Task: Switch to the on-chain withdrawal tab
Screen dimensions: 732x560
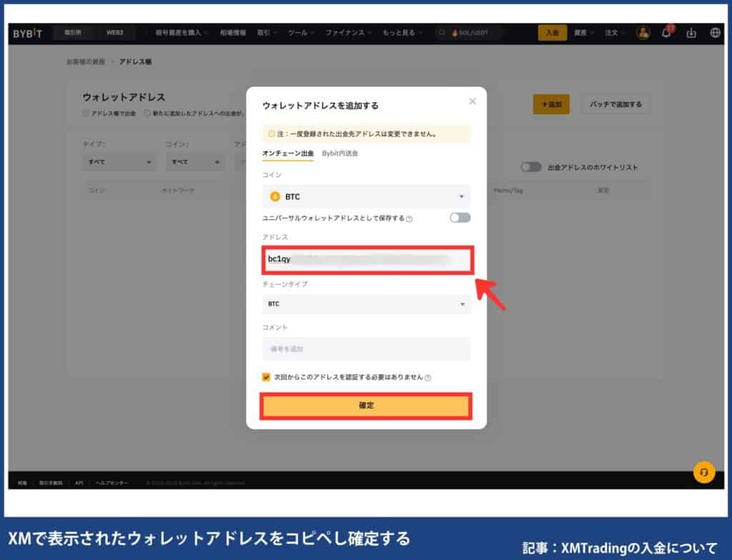Action: (288, 154)
